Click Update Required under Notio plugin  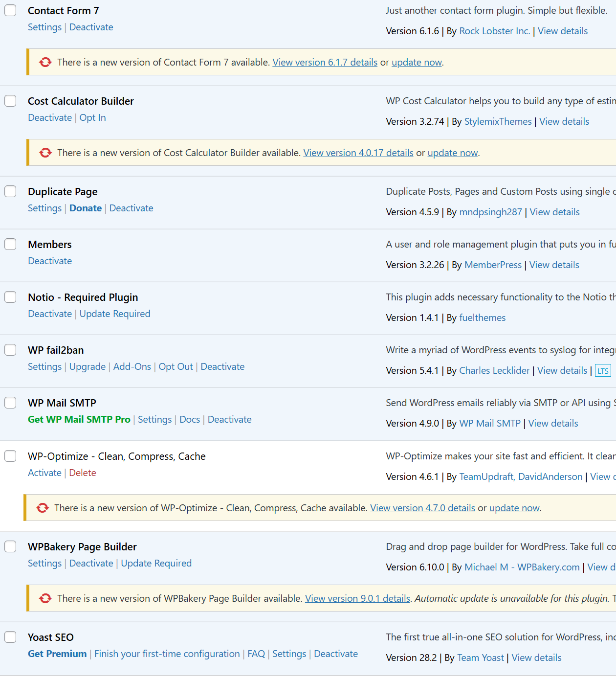[x=115, y=314]
